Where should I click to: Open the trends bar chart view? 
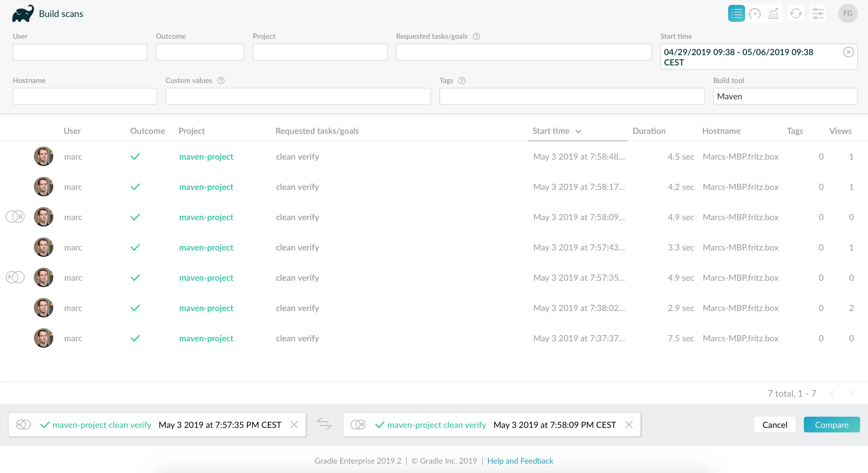pos(773,14)
